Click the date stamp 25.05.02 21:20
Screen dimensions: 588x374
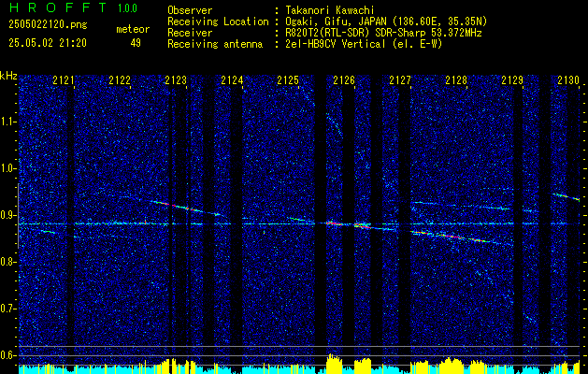point(48,43)
